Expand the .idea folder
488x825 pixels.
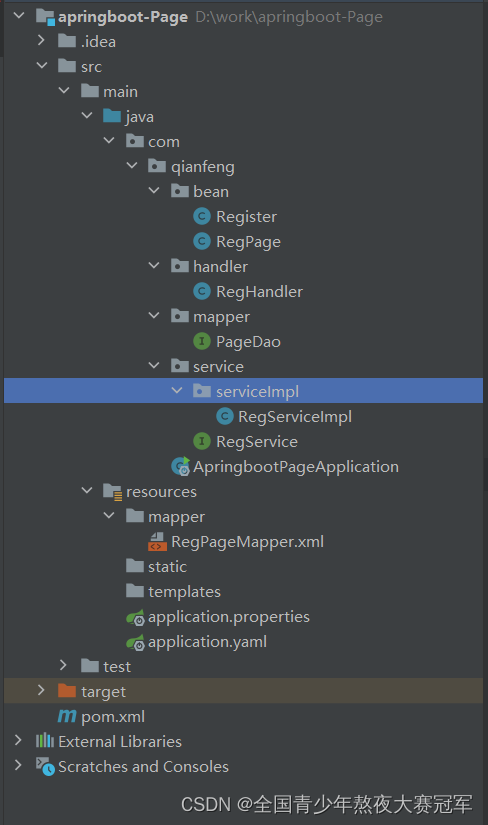41,41
